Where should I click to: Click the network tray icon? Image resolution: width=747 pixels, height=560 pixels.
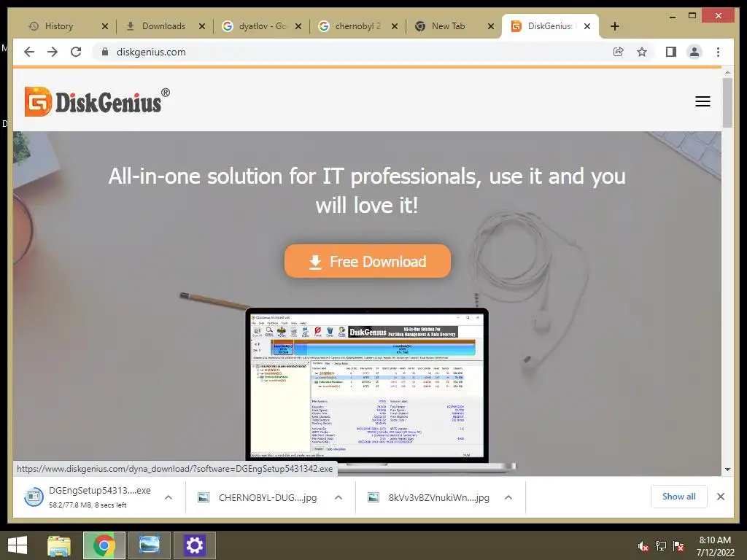[x=661, y=546]
